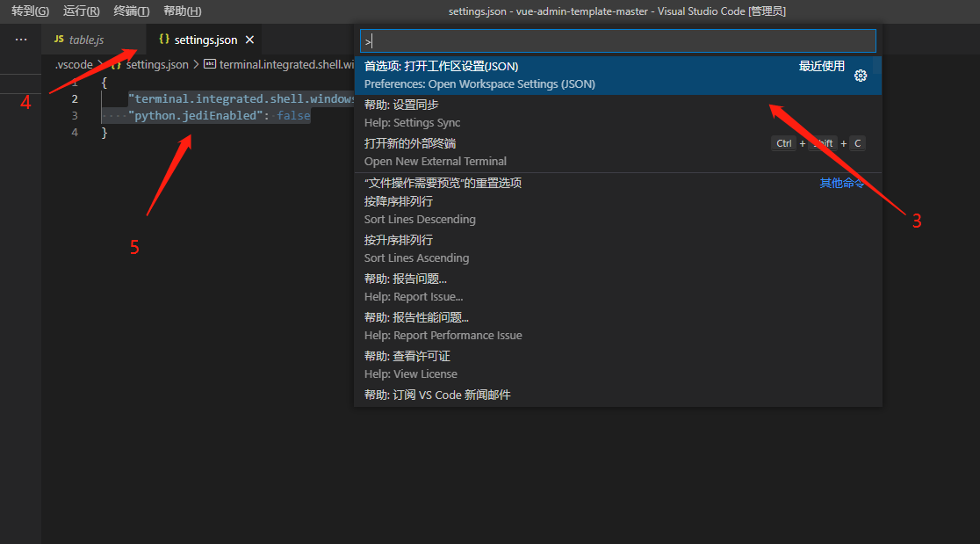Click the symbol icon in the breadcrumb
The width and height of the screenshot is (980, 544).
pos(210,64)
